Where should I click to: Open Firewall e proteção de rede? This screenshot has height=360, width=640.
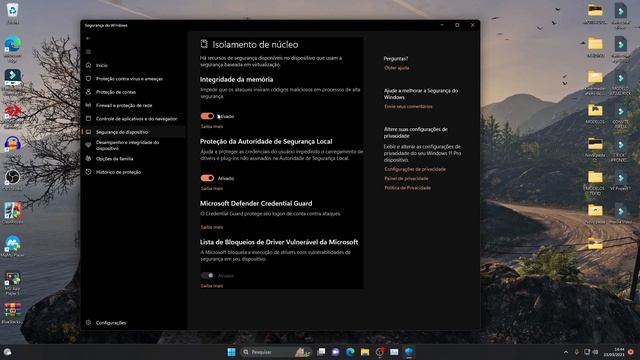pyautogui.click(x=124, y=105)
